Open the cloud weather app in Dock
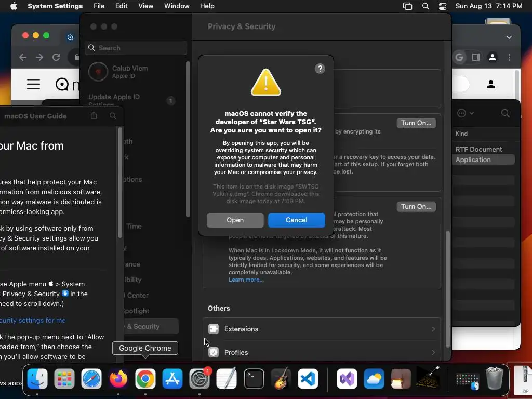532x399 pixels. [374, 379]
